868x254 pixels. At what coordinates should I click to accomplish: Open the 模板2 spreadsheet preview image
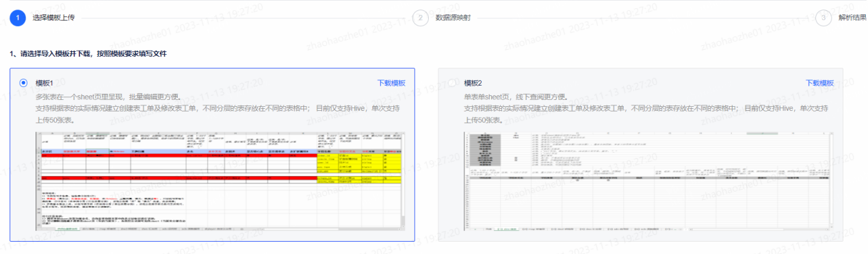[x=648, y=182]
